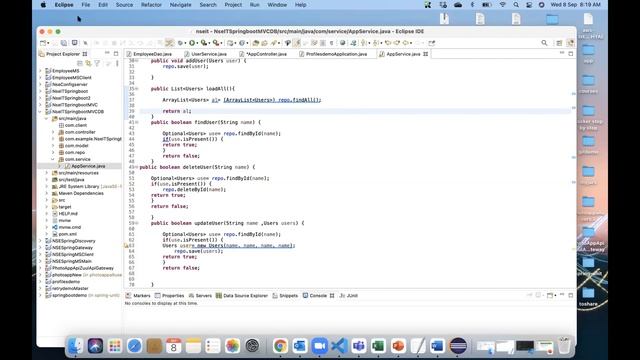
Task: Click the pin editor toolbar icon
Action: [432, 43]
